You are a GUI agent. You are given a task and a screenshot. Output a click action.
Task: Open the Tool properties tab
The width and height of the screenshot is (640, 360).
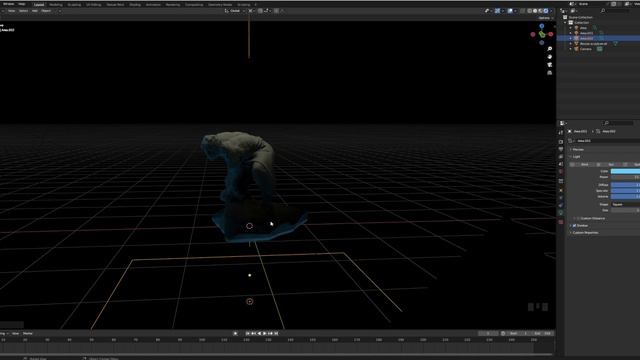561,132
